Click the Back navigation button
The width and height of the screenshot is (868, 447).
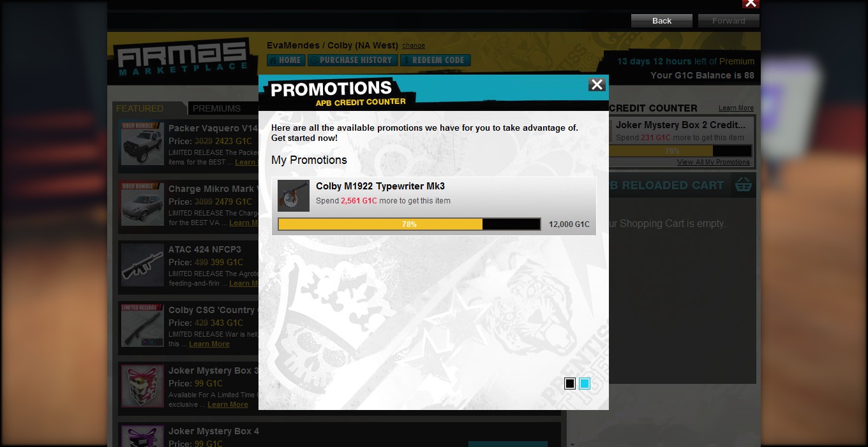(x=662, y=21)
